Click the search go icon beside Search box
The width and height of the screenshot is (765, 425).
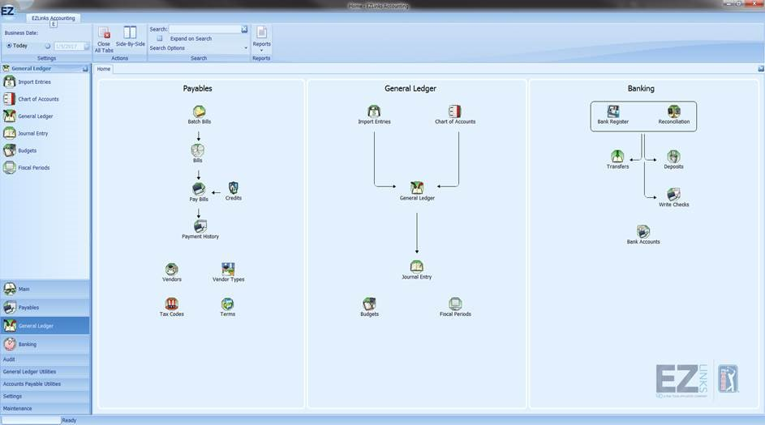point(244,29)
